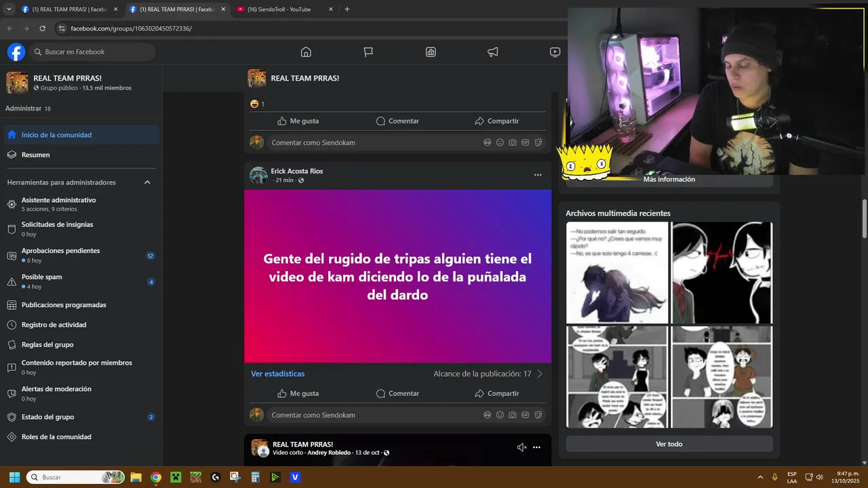Open the Logitech G Hub taskbar icon

tap(216, 477)
